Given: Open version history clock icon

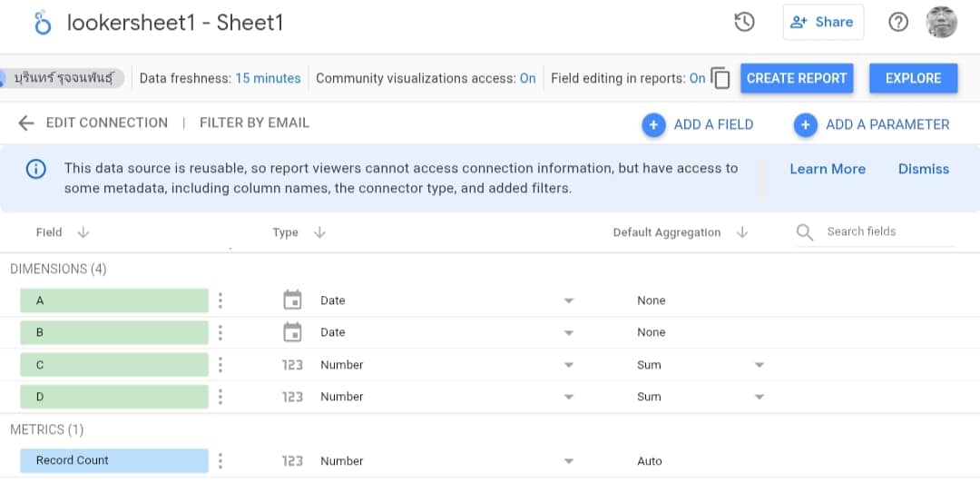Looking at the screenshot, I should coord(744,23).
